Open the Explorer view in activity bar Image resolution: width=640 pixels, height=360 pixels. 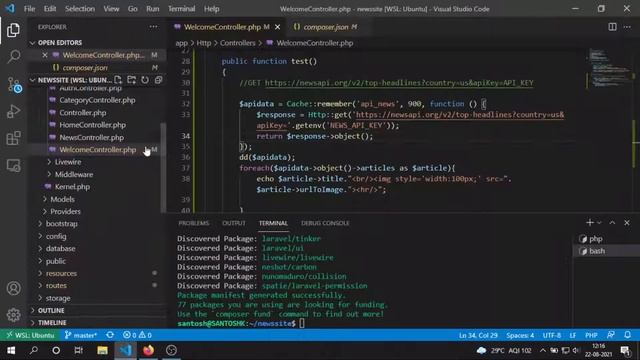[13, 30]
